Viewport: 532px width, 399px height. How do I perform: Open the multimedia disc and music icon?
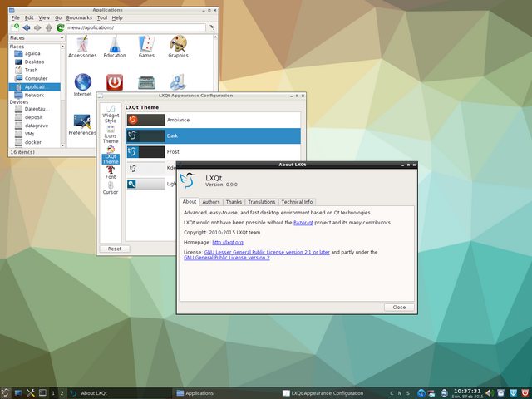click(x=178, y=82)
